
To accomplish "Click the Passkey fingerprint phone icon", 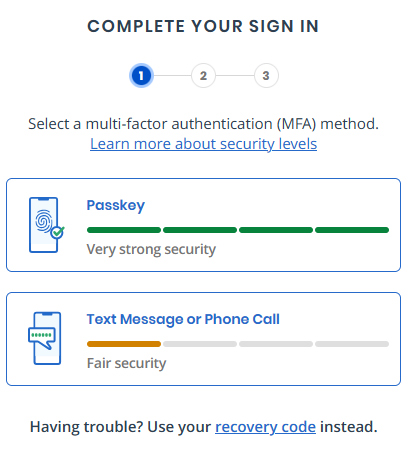I will (46, 225).
